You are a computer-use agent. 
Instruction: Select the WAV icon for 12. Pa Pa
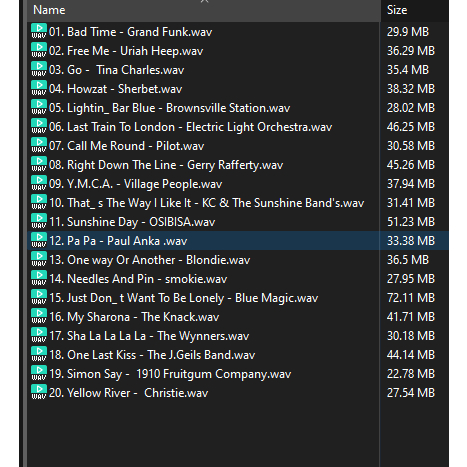[39, 240]
